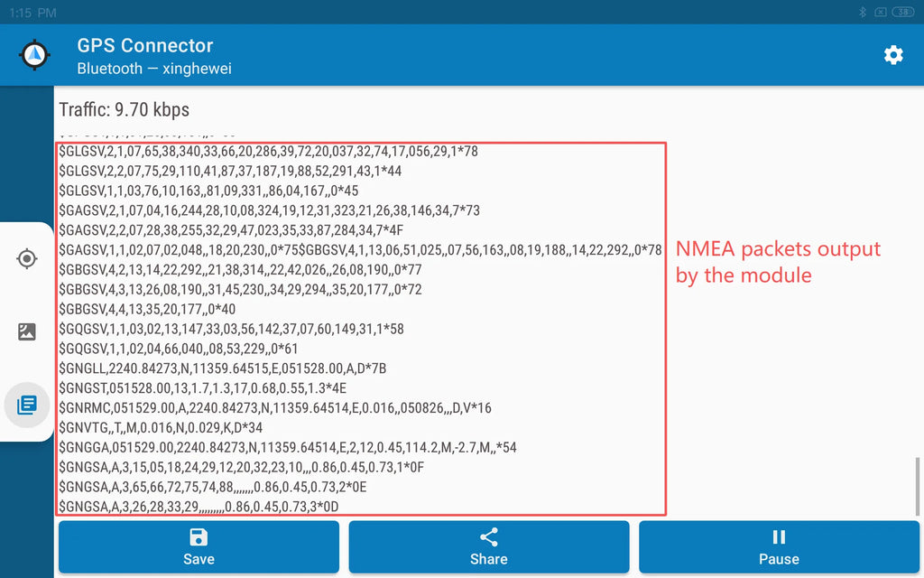Click the log scrollbar thumb
Image resolution: width=924 pixels, height=578 pixels.
[917, 485]
